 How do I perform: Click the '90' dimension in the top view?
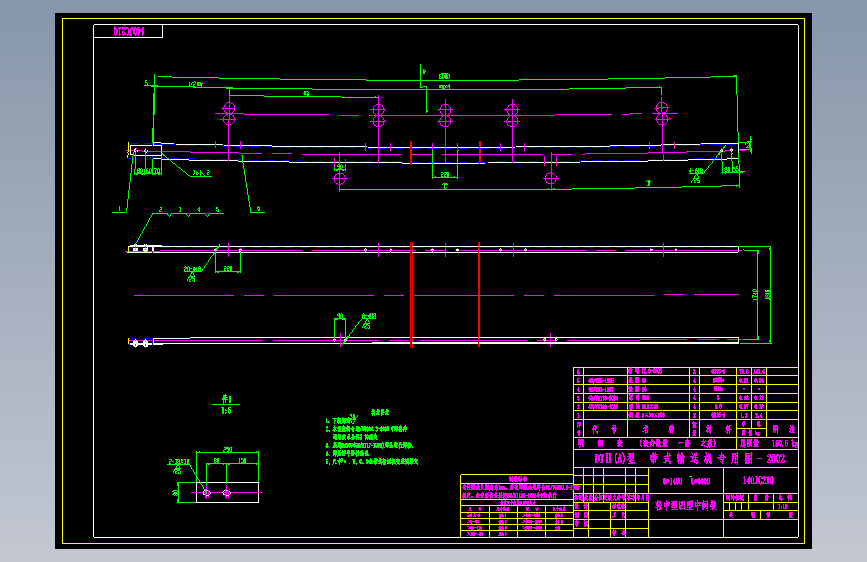(x=340, y=166)
